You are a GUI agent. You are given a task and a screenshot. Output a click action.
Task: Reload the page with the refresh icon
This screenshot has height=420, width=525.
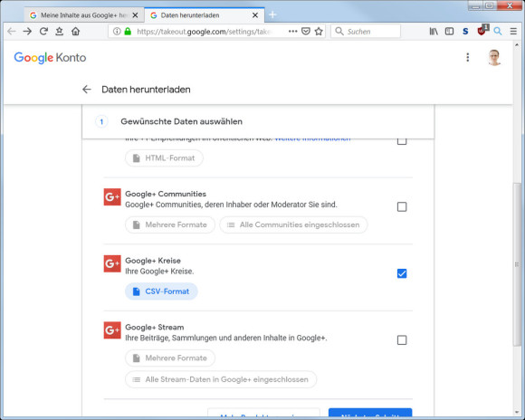pyautogui.click(x=43, y=31)
